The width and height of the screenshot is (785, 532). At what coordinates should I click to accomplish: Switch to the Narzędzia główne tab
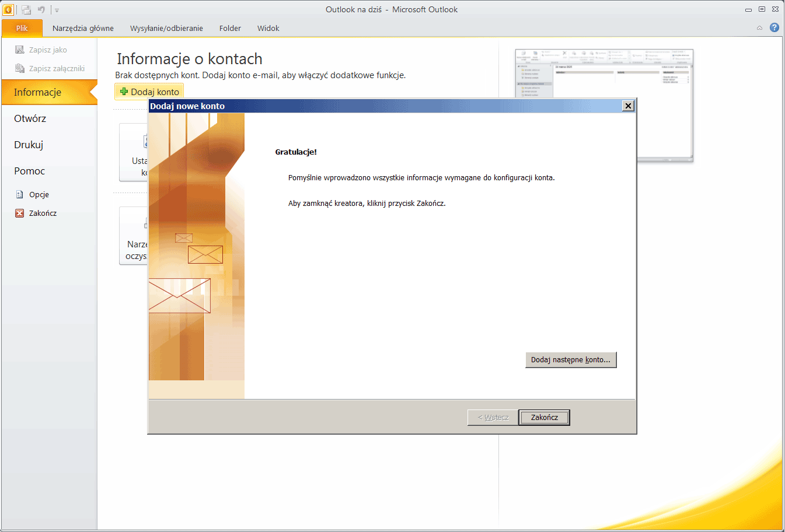83,28
